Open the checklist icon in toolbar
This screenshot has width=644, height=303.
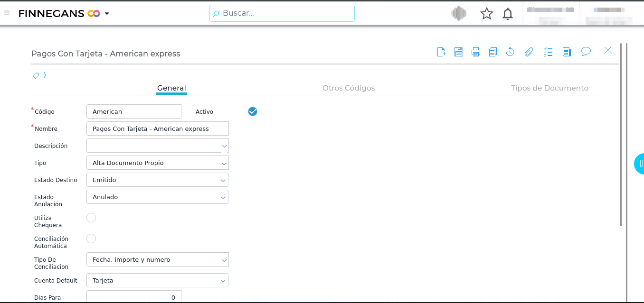coord(548,52)
